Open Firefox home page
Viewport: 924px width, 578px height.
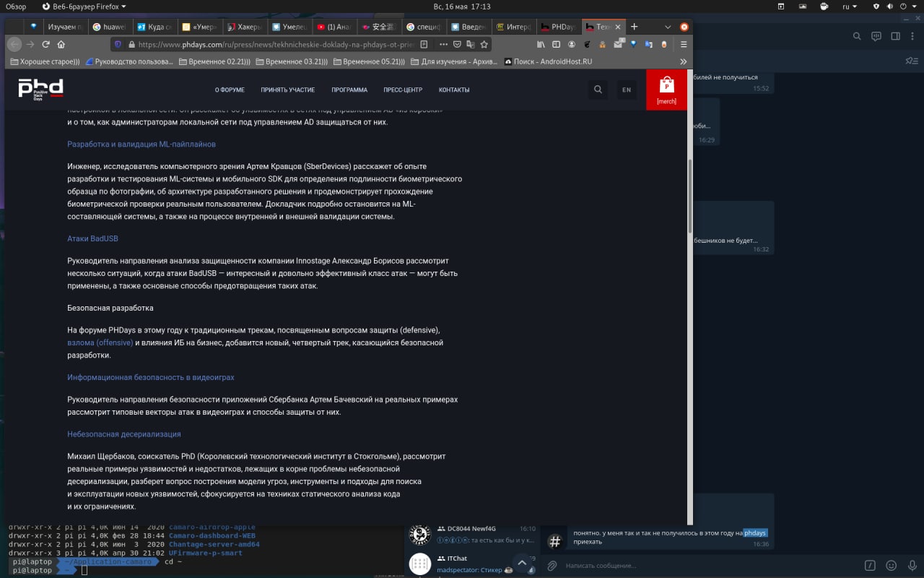61,44
